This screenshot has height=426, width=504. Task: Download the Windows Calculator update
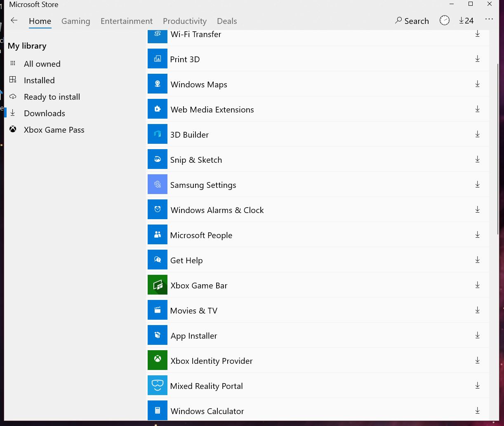(477, 411)
